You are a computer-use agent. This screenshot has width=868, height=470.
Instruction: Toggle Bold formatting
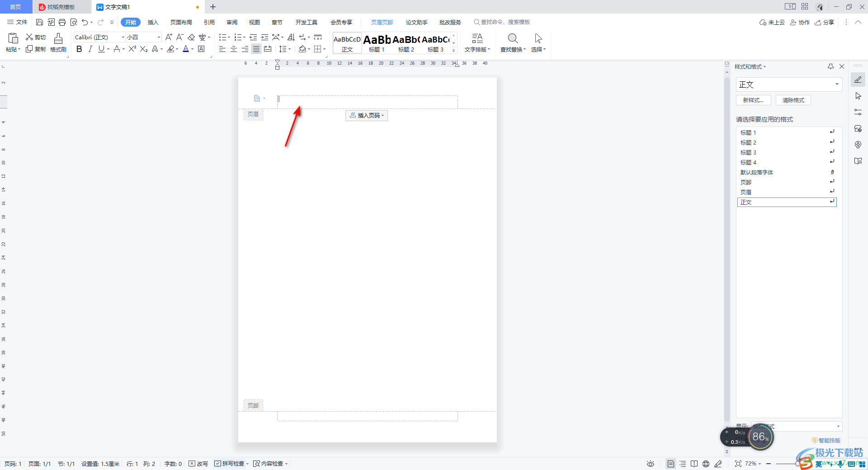79,49
